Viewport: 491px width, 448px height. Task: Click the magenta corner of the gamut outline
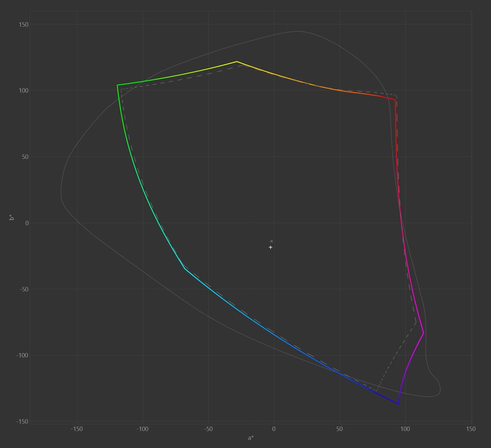pyautogui.click(x=423, y=333)
